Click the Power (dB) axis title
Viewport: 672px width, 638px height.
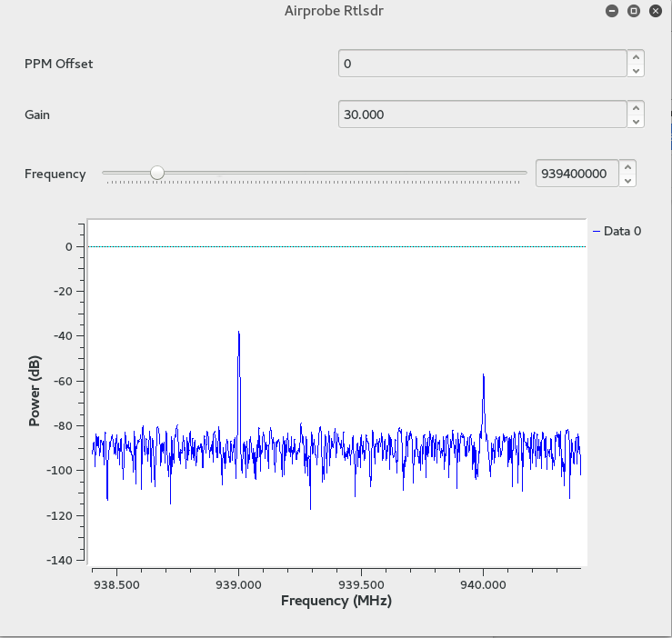tap(35, 391)
